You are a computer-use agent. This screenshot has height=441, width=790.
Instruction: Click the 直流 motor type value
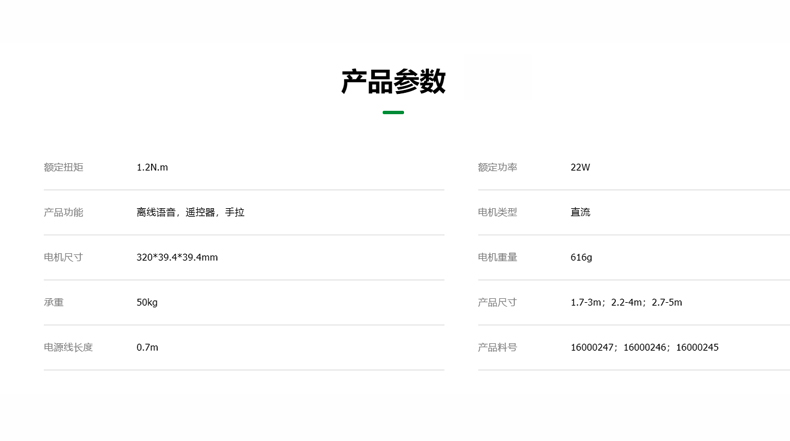click(x=580, y=213)
